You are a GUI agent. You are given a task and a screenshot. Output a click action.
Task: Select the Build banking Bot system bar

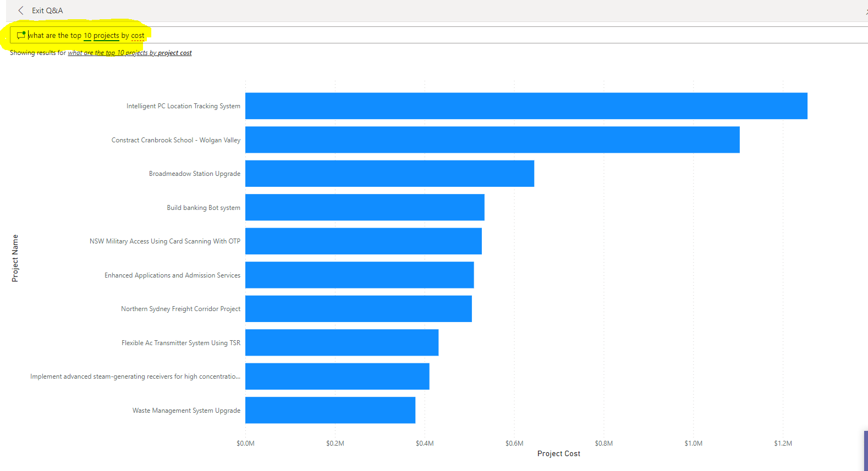(365, 207)
